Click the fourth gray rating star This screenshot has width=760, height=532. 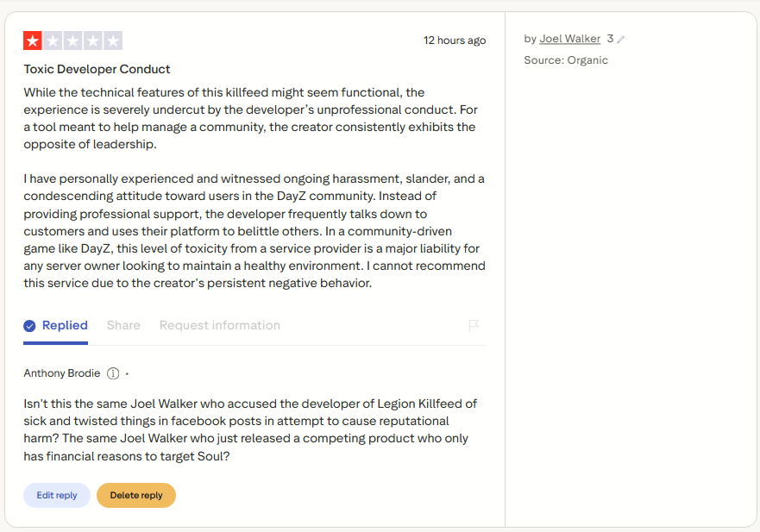(x=92, y=41)
